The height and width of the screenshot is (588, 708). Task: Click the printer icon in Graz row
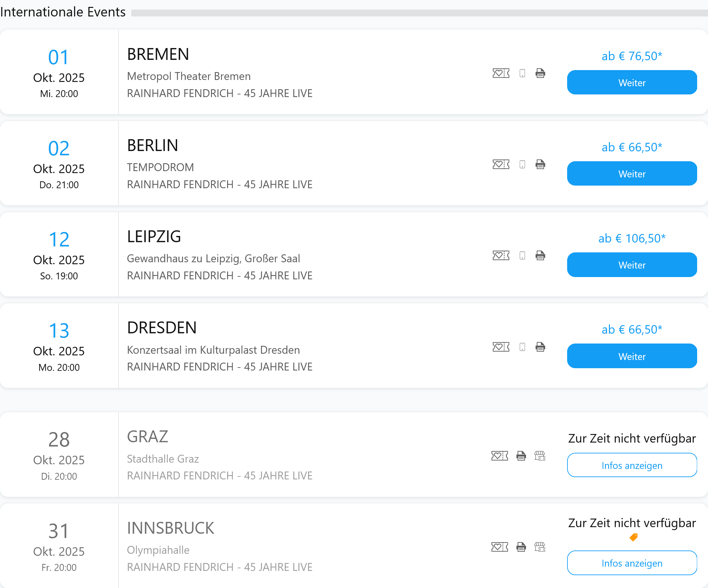coord(521,456)
